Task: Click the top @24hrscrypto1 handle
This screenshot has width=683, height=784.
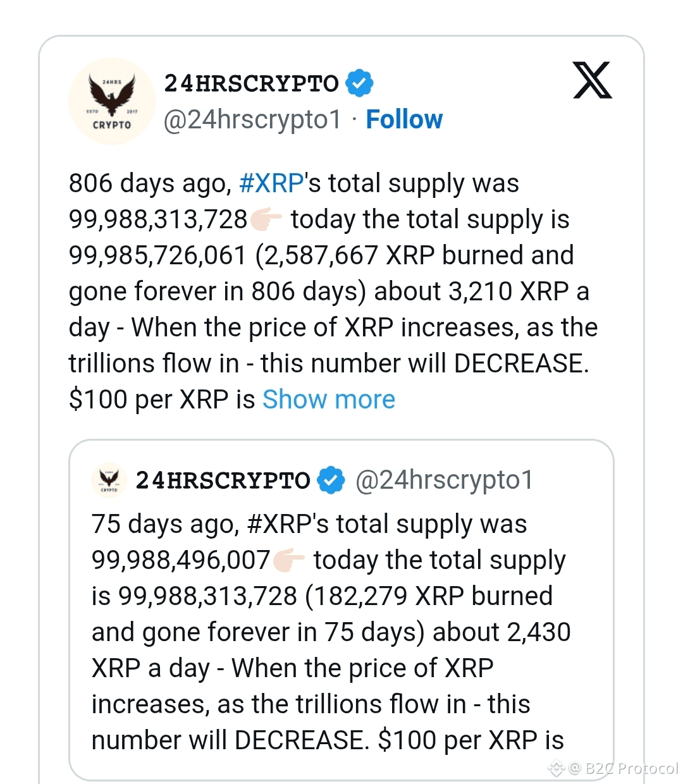Action: pos(252,119)
